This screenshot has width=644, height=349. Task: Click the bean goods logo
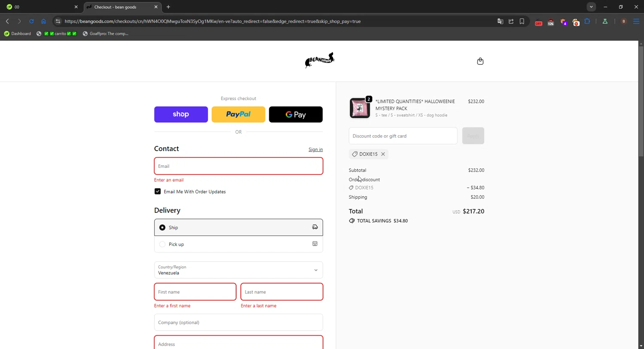320,61
